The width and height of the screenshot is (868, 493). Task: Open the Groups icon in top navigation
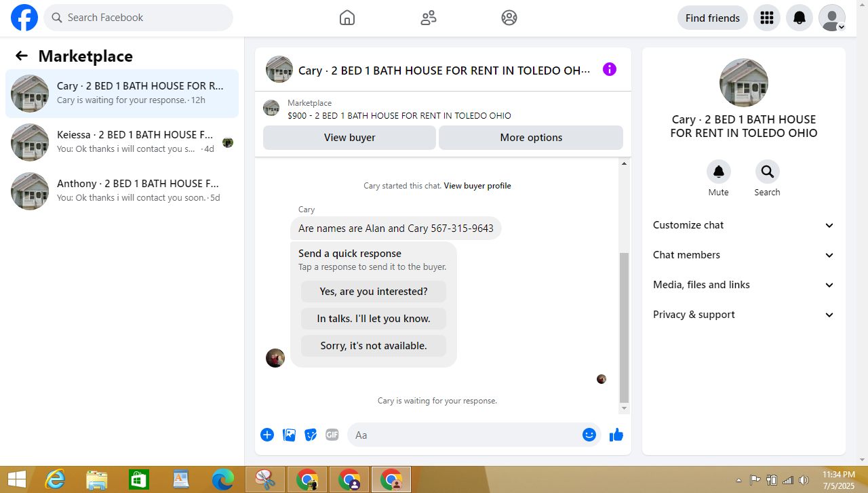(509, 18)
